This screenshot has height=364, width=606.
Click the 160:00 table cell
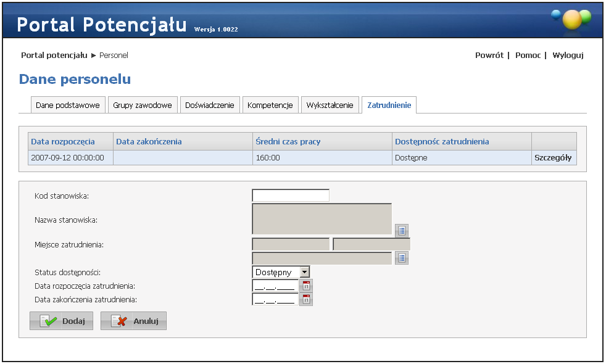[x=322, y=158]
